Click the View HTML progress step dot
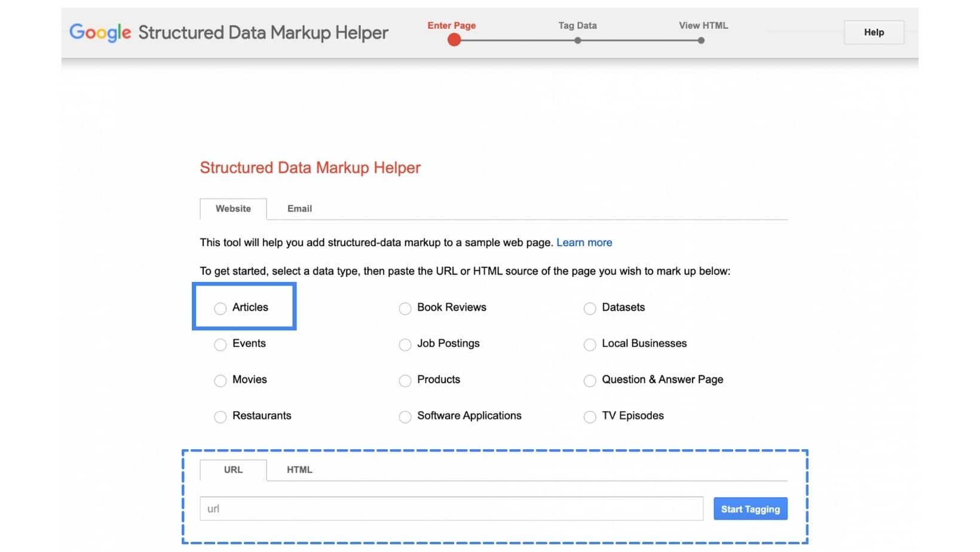This screenshot has width=980, height=552. pos(701,41)
